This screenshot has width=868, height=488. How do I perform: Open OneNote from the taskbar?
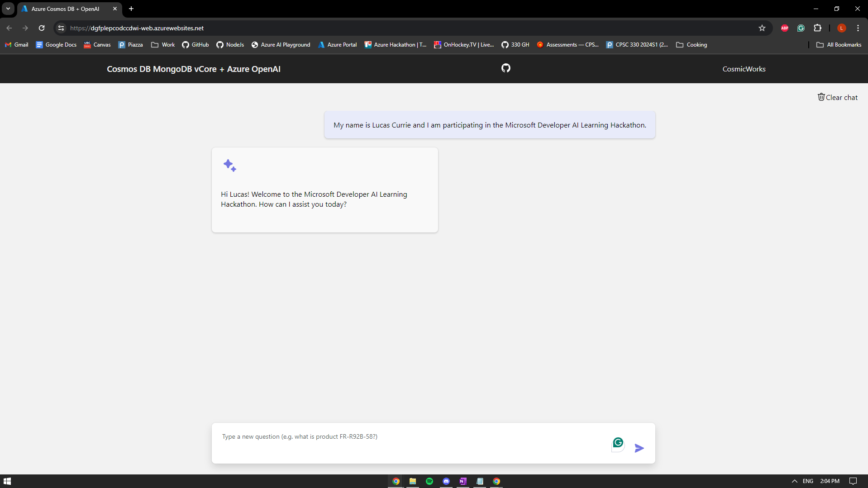pos(463,481)
